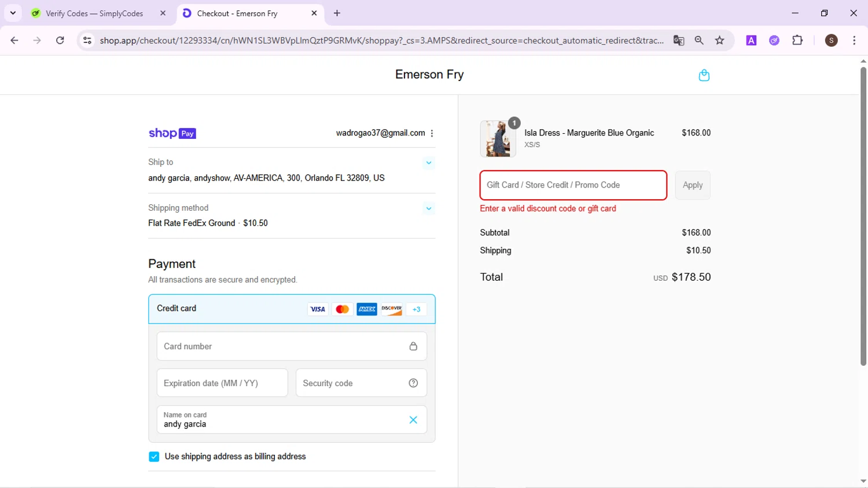The height and width of the screenshot is (488, 868).
Task: Open the S profile avatar
Action: tap(832, 41)
